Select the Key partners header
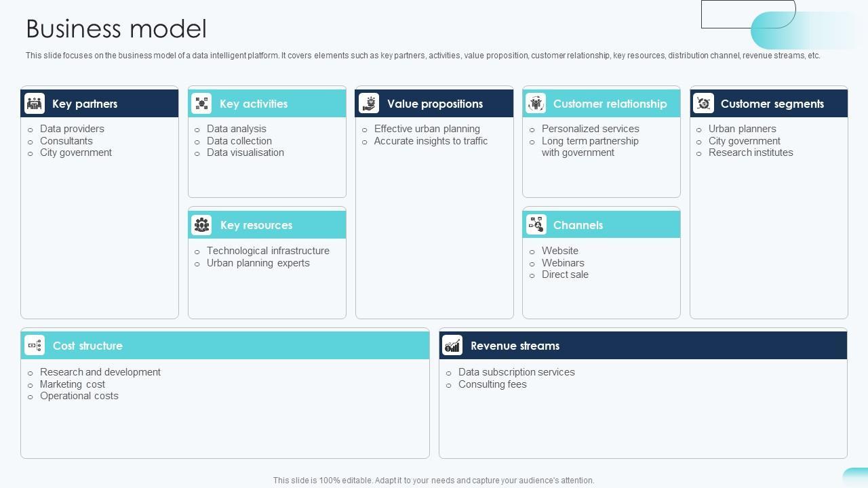Viewport: 868px width, 488px height. coord(85,104)
